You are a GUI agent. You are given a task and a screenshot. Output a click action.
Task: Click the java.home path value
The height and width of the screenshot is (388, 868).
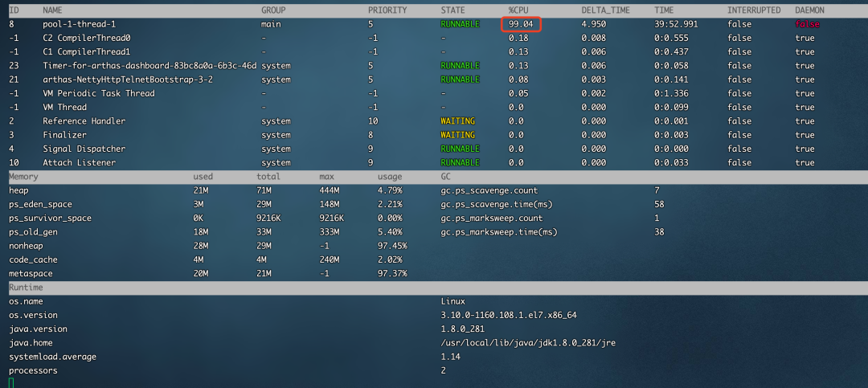(x=528, y=343)
